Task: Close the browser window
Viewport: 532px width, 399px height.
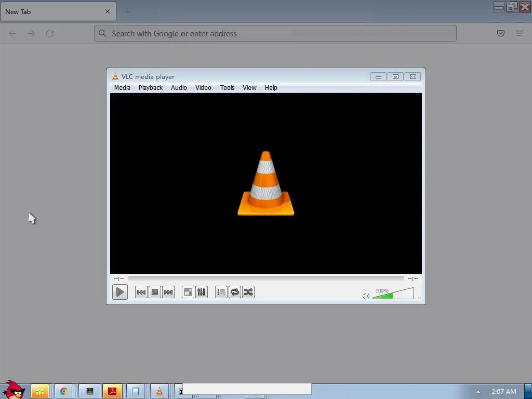Action: pos(525,7)
